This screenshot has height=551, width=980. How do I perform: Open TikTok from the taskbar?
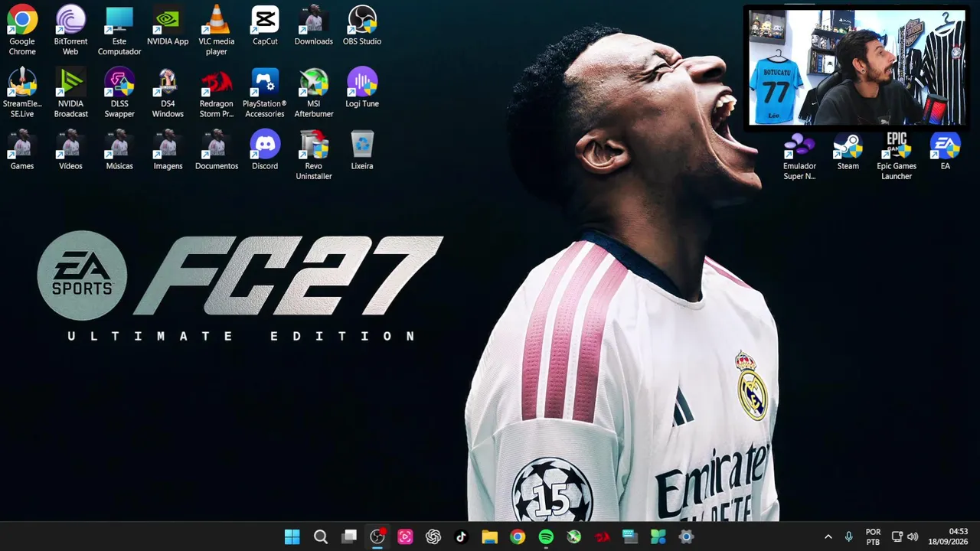point(462,537)
